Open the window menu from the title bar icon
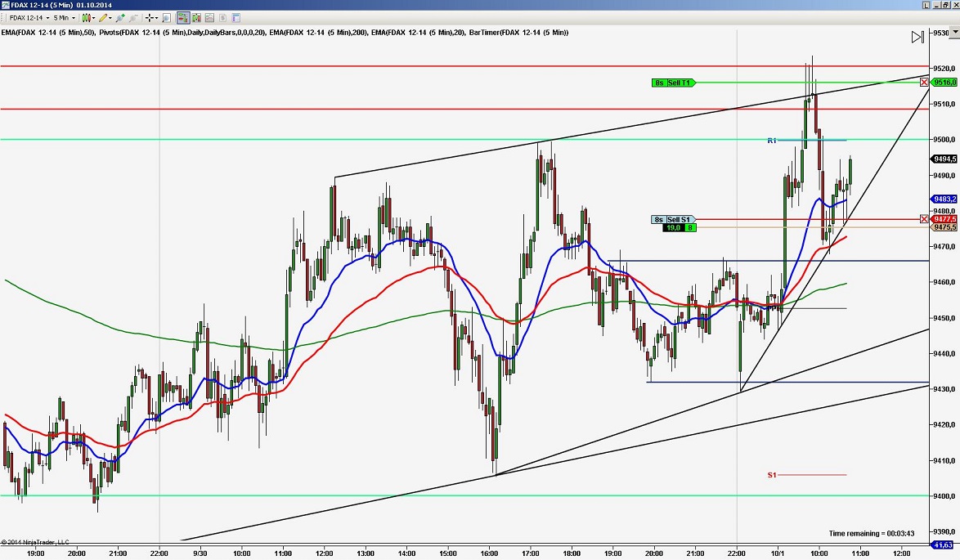The height and width of the screenshot is (560, 960). (x=6, y=4)
